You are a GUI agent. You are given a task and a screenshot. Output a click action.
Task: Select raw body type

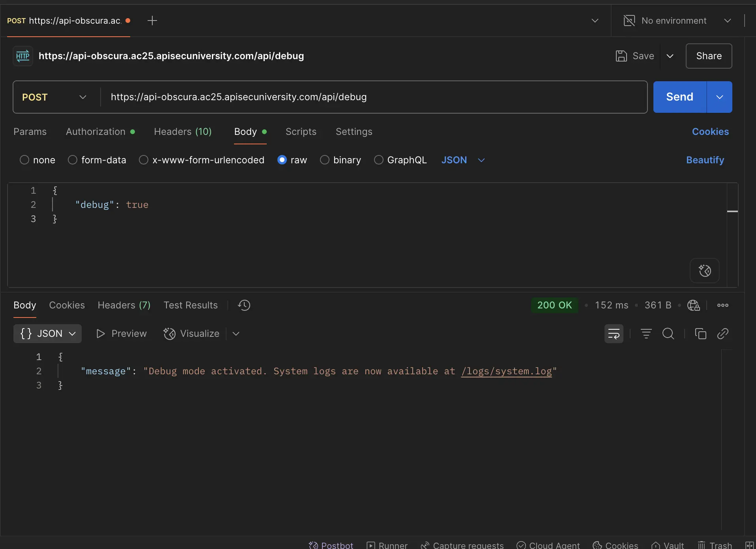(282, 160)
